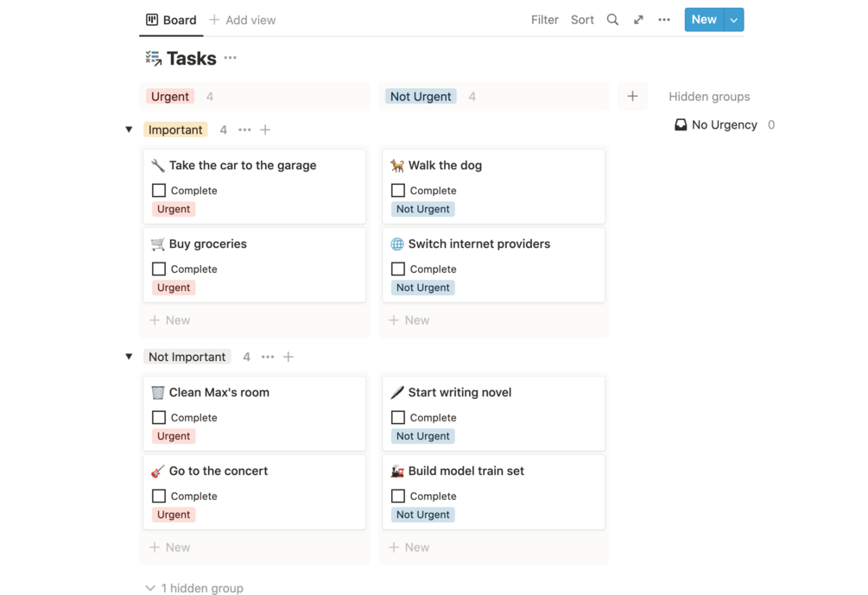Click the No Urgency hidden group inbox icon
The image size is (868, 595).
[x=681, y=125]
